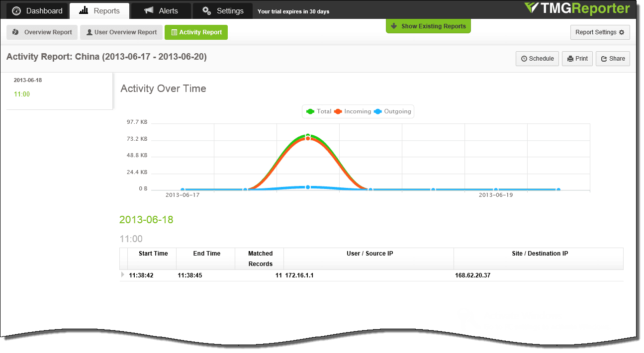Switch to the User Overview Report tab
This screenshot has height=353, width=644.
tap(121, 32)
